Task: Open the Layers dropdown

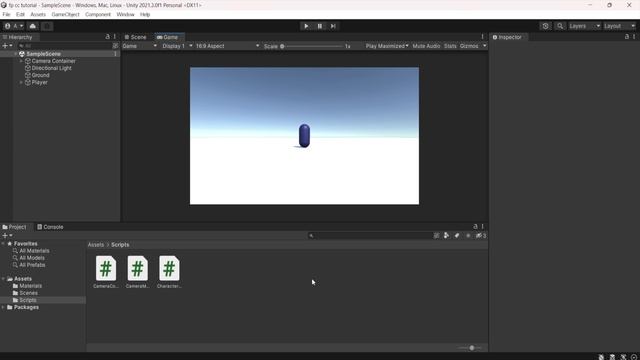Action: [x=584, y=26]
